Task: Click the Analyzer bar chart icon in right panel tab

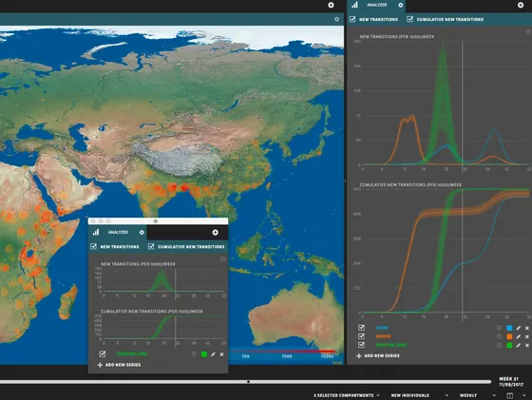Action: pos(354,5)
